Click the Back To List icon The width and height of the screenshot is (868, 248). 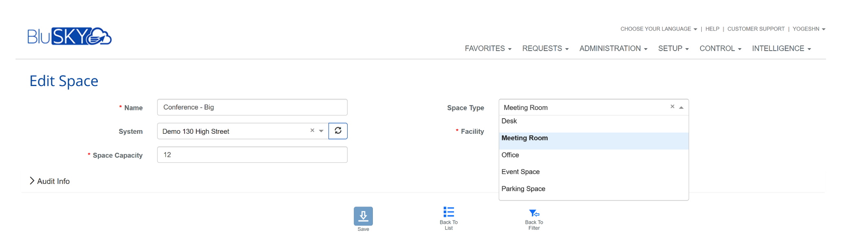(448, 212)
